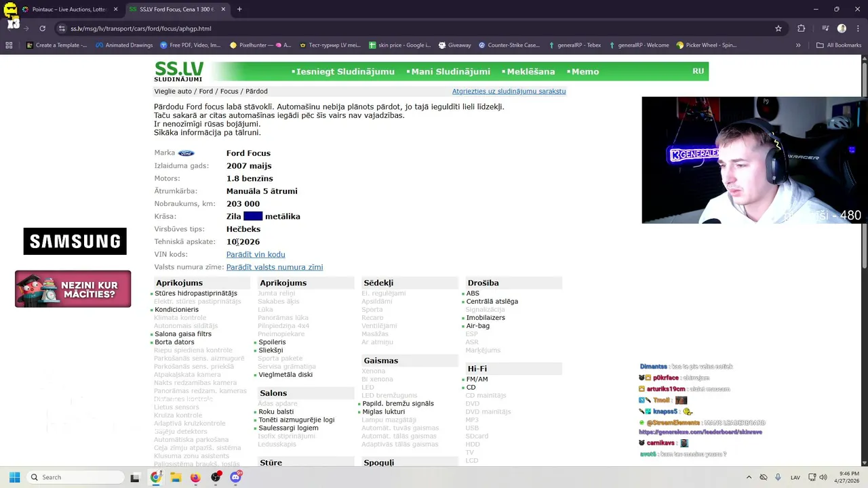Screen dimensions: 868x488
Task: Open File Explorer from the taskbar
Action: click(x=176, y=477)
